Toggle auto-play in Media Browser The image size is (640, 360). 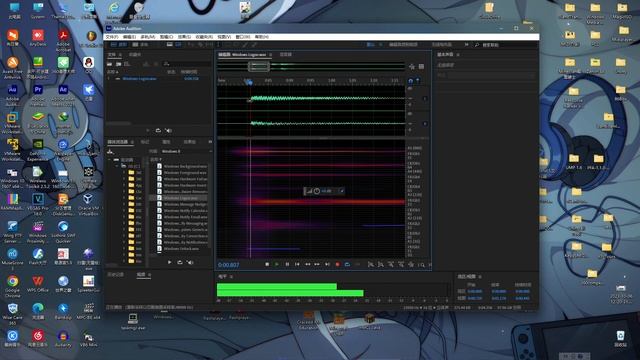click(190, 262)
